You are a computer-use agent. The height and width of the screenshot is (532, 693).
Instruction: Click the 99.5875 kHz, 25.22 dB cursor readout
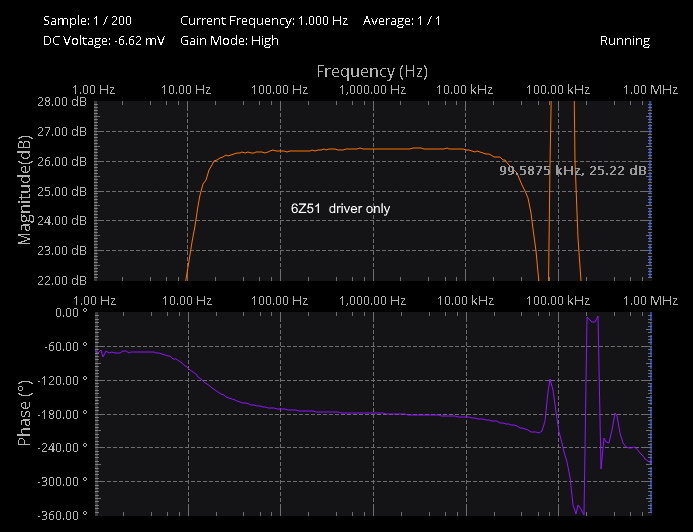(573, 171)
